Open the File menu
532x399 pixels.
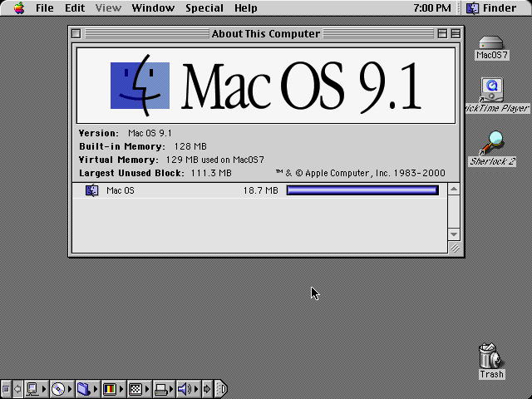pos(44,7)
